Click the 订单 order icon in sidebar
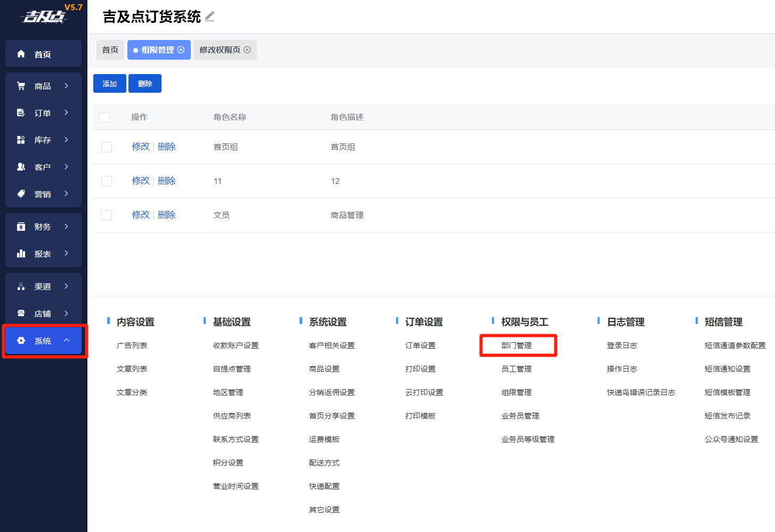Viewport: 775px width, 532px height. (21, 113)
